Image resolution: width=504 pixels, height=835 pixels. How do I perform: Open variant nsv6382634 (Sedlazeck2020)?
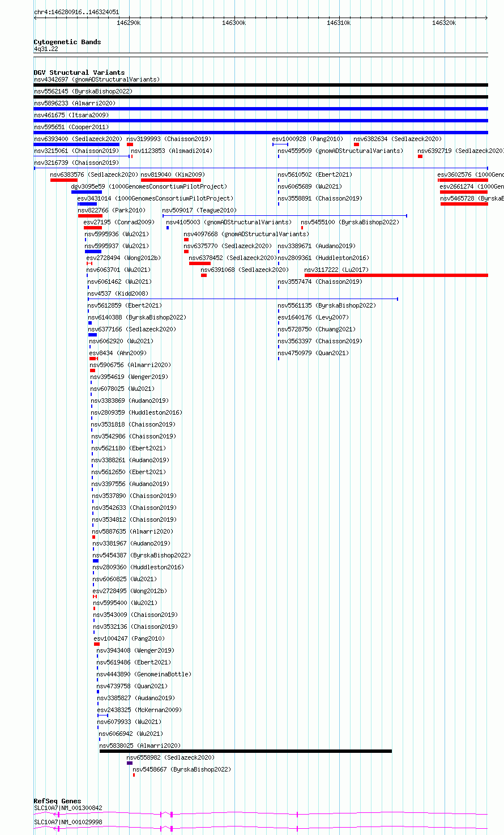398,139
